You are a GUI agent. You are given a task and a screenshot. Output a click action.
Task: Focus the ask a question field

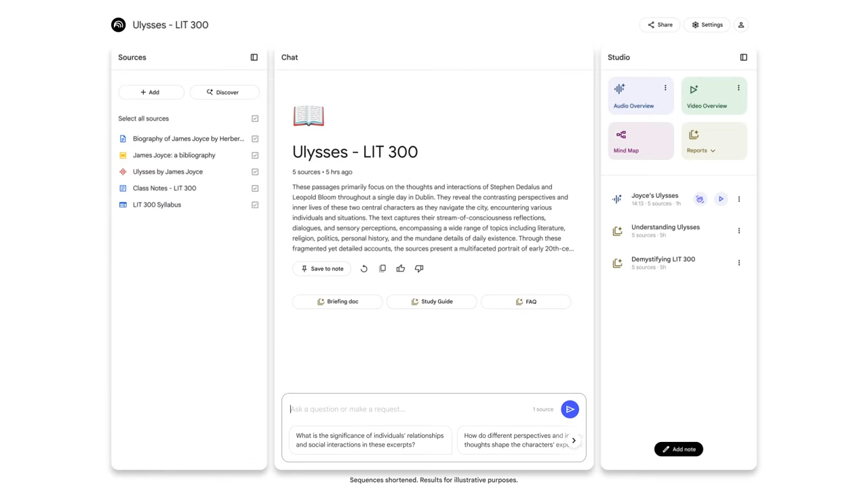pyautogui.click(x=407, y=409)
